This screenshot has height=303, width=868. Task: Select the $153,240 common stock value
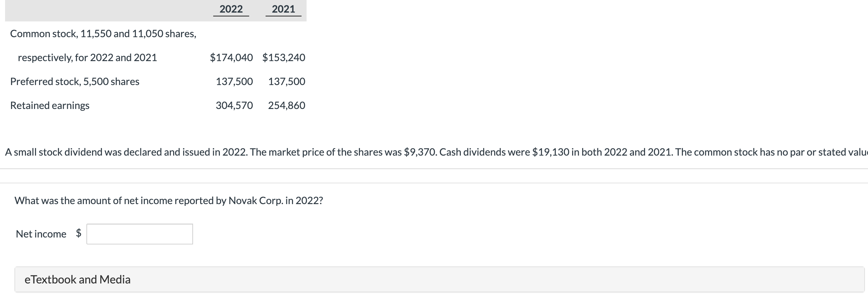(285, 57)
